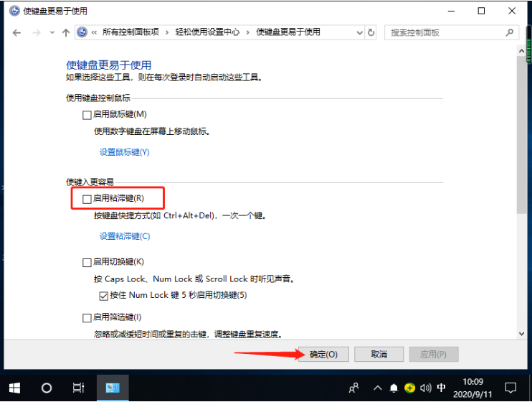The image size is (532, 402).
Task: Click the green shield tray icon
Action: point(409,388)
